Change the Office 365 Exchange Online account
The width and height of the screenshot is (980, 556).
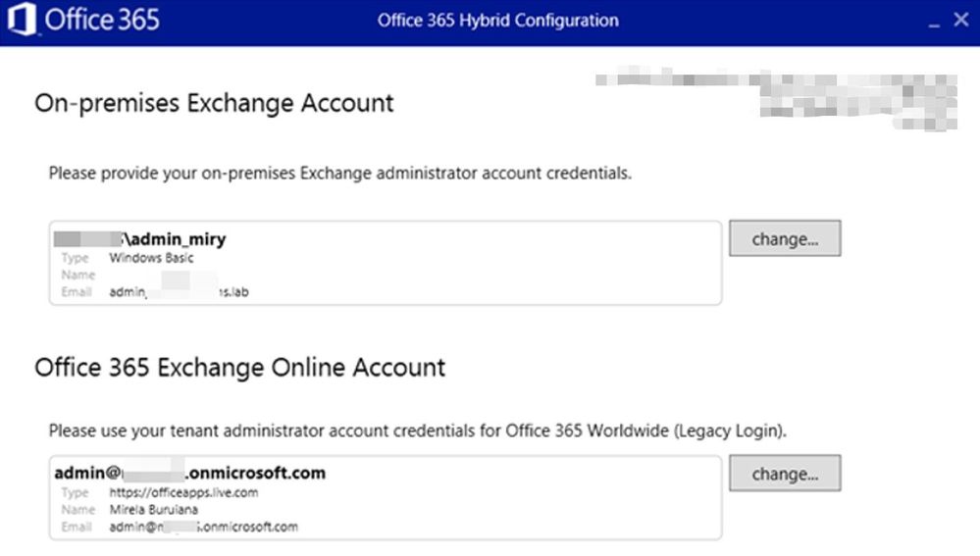784,474
